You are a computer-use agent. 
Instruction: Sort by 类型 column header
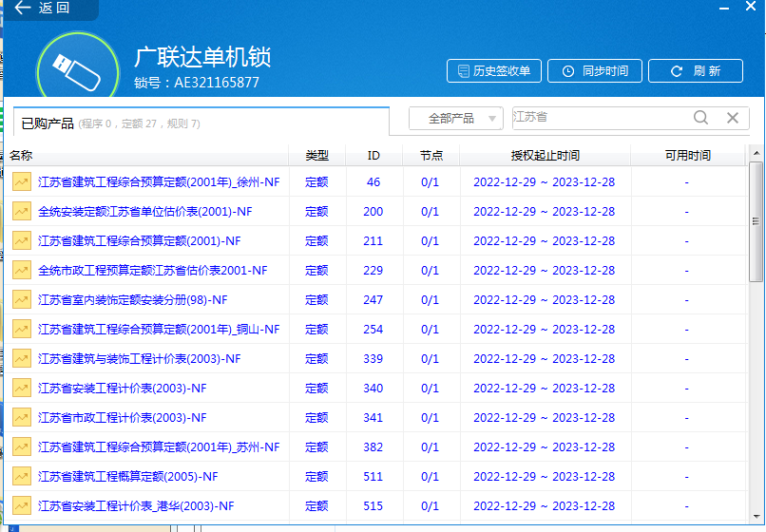(x=317, y=156)
